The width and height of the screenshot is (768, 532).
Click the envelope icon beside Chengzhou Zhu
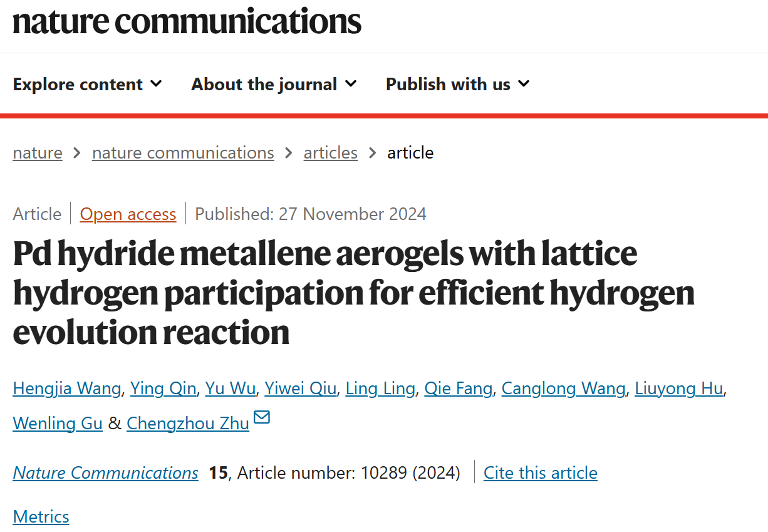(x=261, y=417)
